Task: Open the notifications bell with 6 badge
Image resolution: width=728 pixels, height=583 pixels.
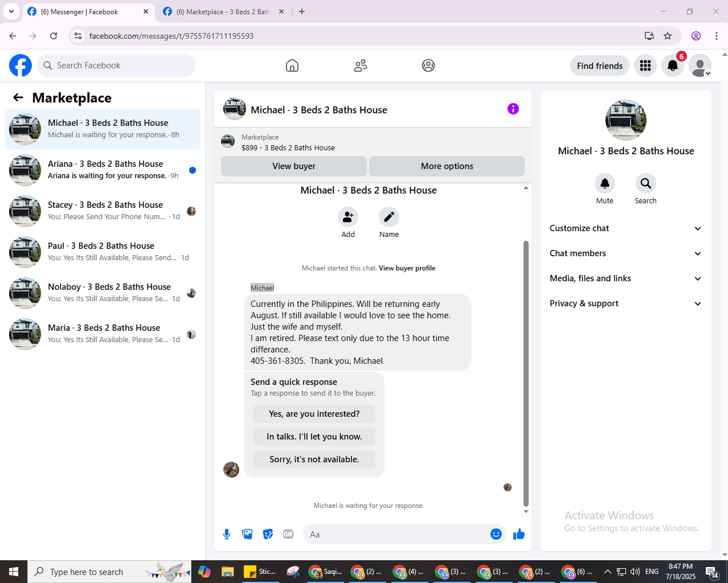Action: (673, 65)
